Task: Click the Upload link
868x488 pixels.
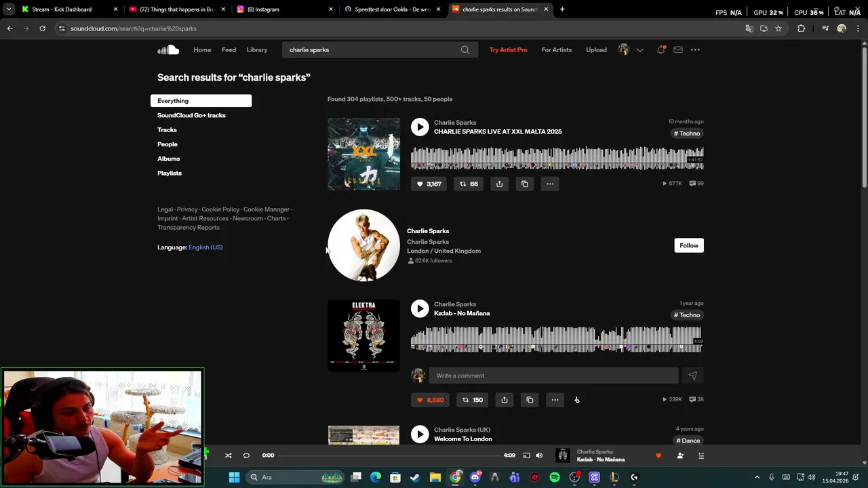Action: (x=596, y=49)
